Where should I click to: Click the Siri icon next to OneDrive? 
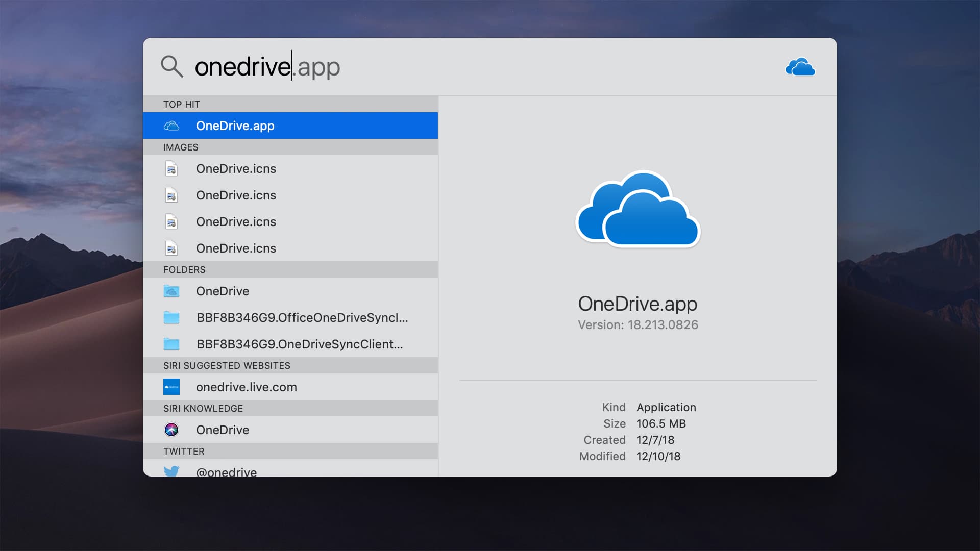coord(171,430)
